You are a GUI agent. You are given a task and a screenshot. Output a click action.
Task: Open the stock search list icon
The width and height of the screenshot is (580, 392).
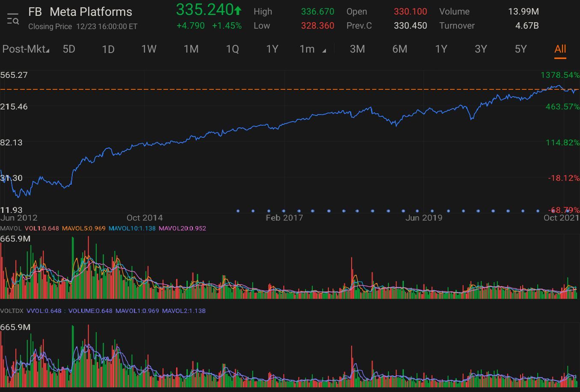[13, 19]
